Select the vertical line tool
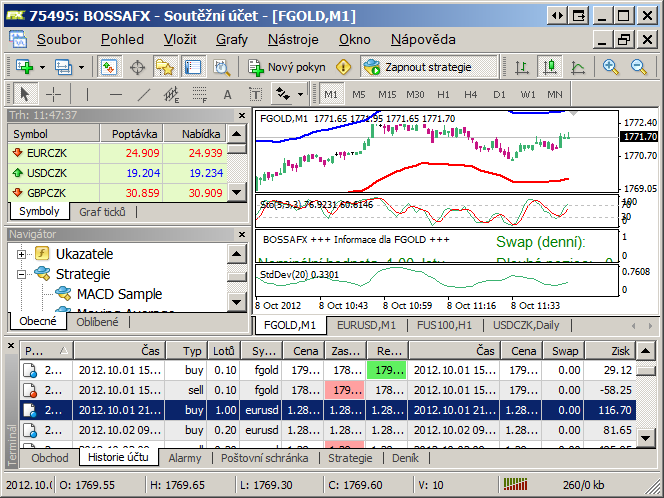The image size is (664, 498). pos(87,94)
